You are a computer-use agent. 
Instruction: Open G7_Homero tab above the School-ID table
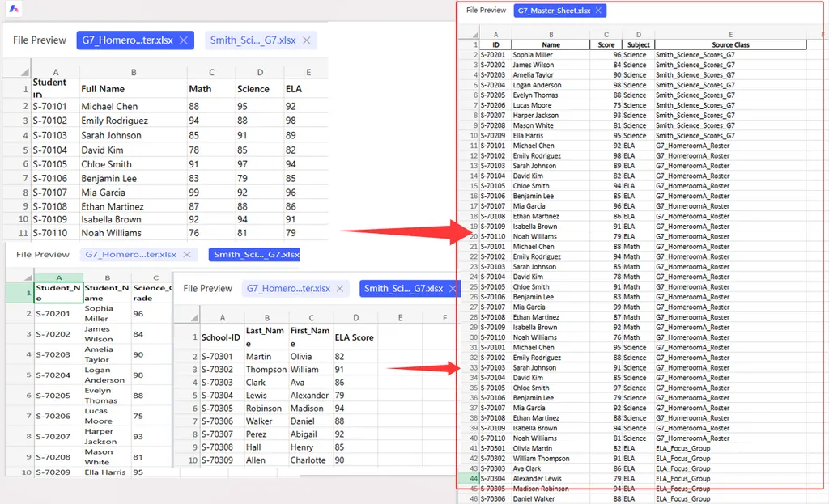click(287, 289)
